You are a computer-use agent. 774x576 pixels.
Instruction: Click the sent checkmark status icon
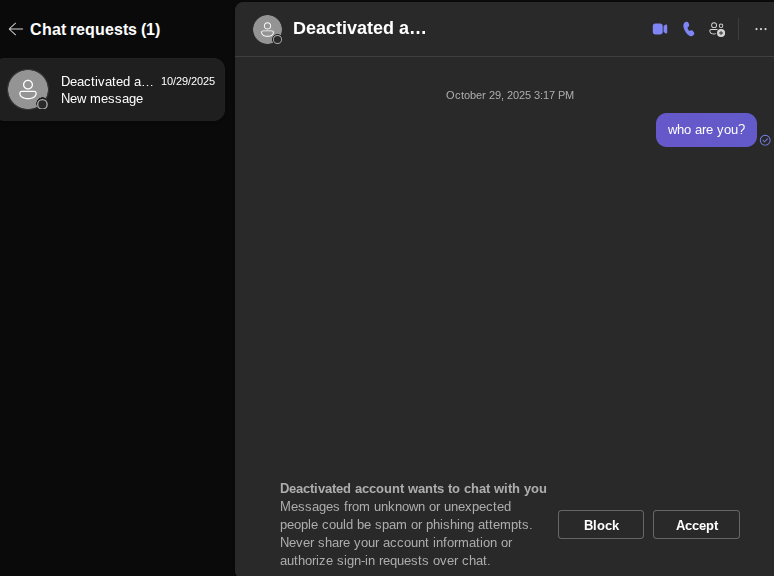pos(765,140)
